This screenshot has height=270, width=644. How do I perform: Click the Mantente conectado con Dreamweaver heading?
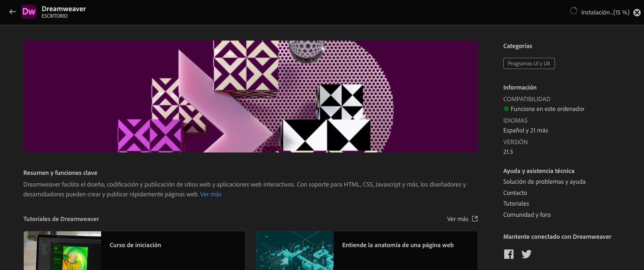pyautogui.click(x=557, y=237)
